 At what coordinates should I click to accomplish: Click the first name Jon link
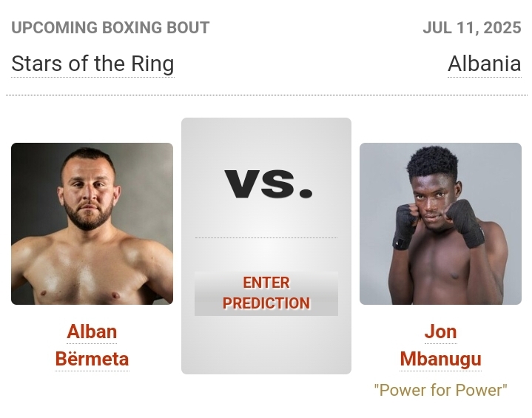pos(440,331)
